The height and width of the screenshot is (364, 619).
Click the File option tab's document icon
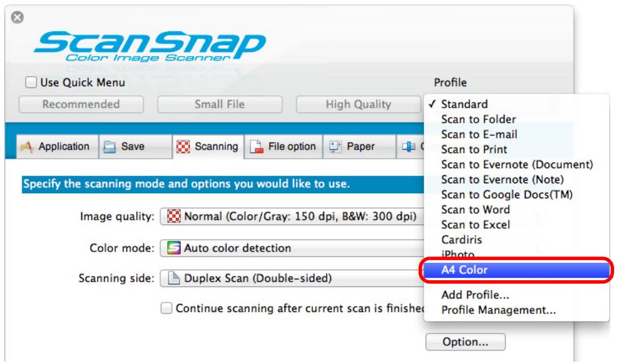pyautogui.click(x=257, y=147)
